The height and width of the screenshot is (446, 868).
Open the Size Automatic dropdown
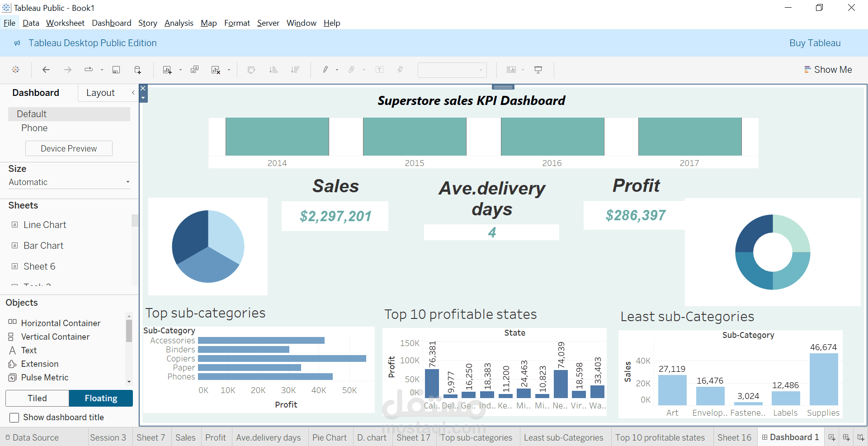69,182
